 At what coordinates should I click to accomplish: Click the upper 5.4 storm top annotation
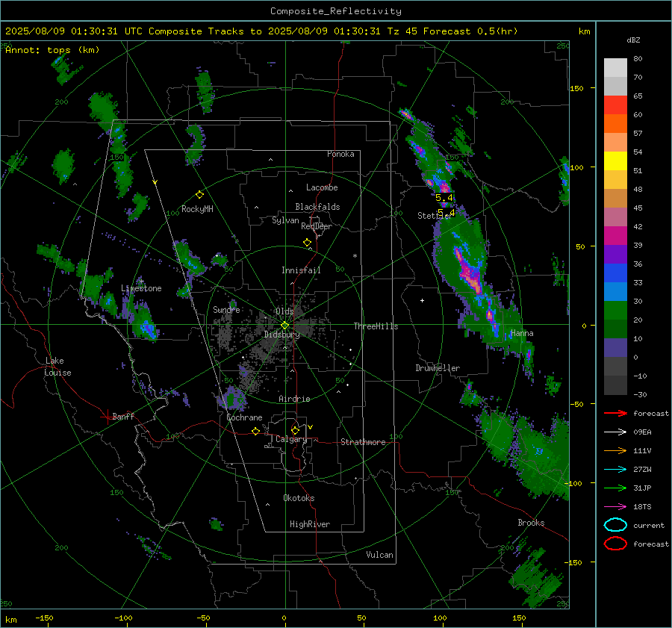click(444, 198)
